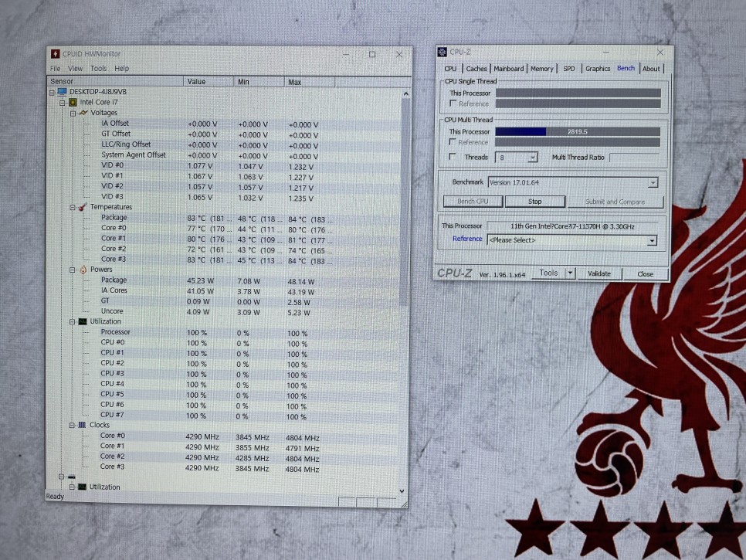Click the Intel Core i7 chip icon
The image size is (746, 560).
(73, 102)
